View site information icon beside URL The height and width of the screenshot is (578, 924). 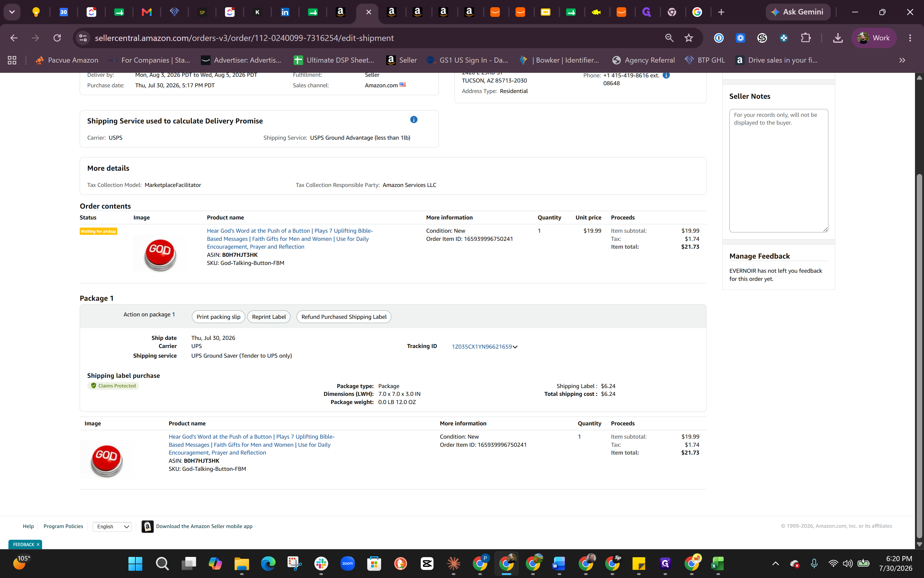click(83, 38)
